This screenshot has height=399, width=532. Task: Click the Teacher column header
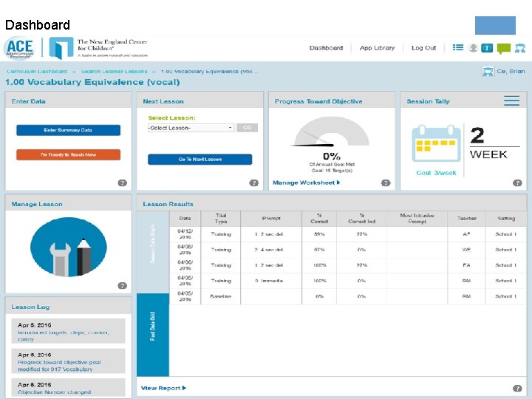466,219
